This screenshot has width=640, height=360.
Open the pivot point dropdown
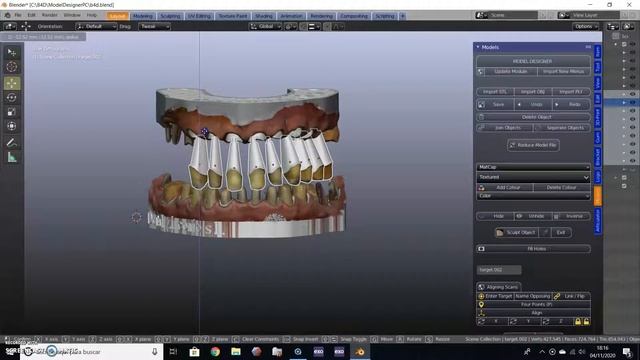coord(291,27)
